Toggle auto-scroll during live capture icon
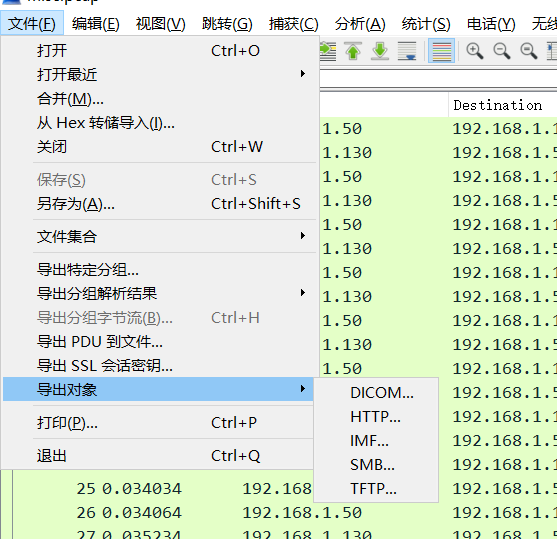The height and width of the screenshot is (539, 557). click(407, 51)
